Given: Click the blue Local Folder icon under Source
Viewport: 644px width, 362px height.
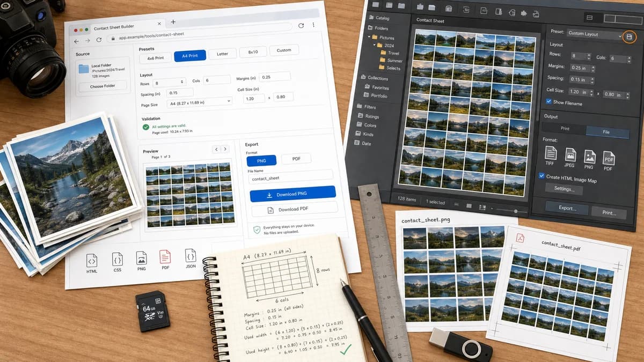Looking at the screenshot, I should (84, 69).
